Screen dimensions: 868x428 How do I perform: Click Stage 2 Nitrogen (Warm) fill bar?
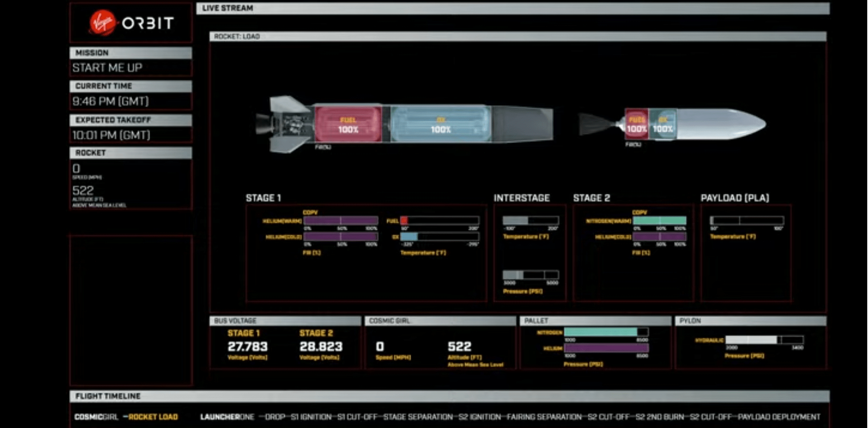click(x=660, y=221)
